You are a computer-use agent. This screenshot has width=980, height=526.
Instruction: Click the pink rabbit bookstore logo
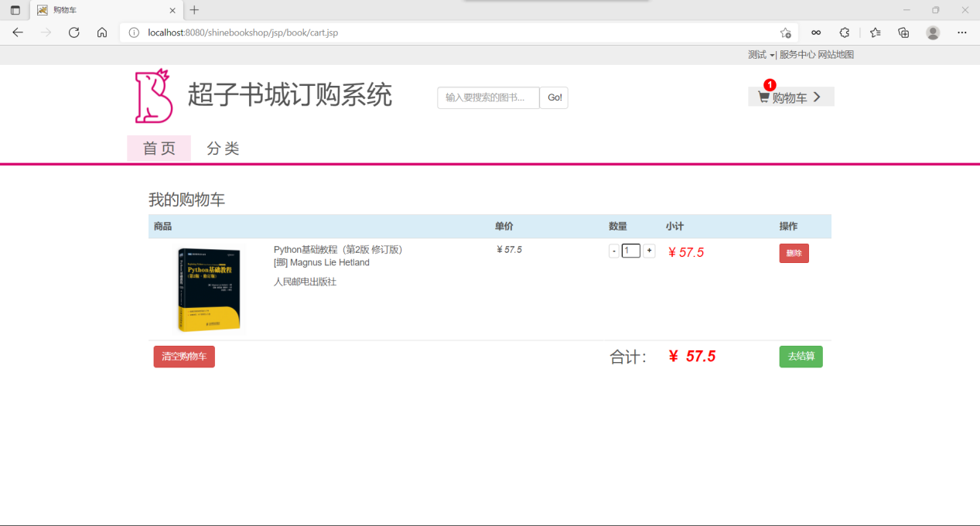154,96
